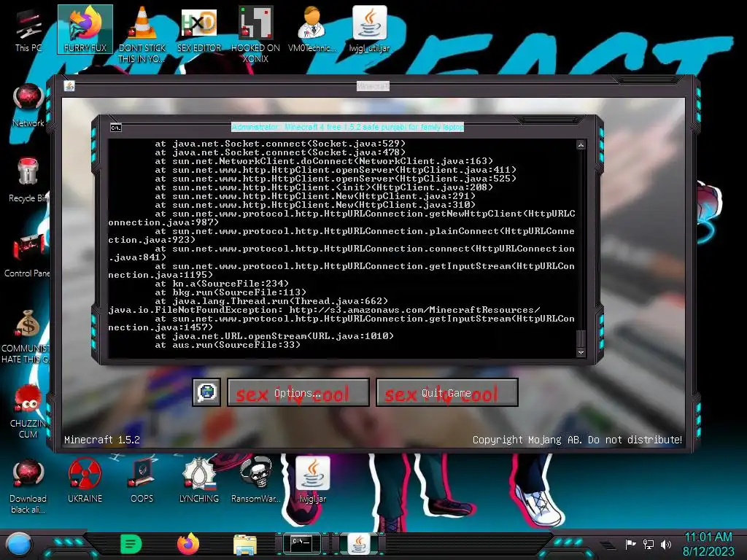Click the Action Center flag tray icon
The height and width of the screenshot is (560, 747).
pyautogui.click(x=631, y=544)
